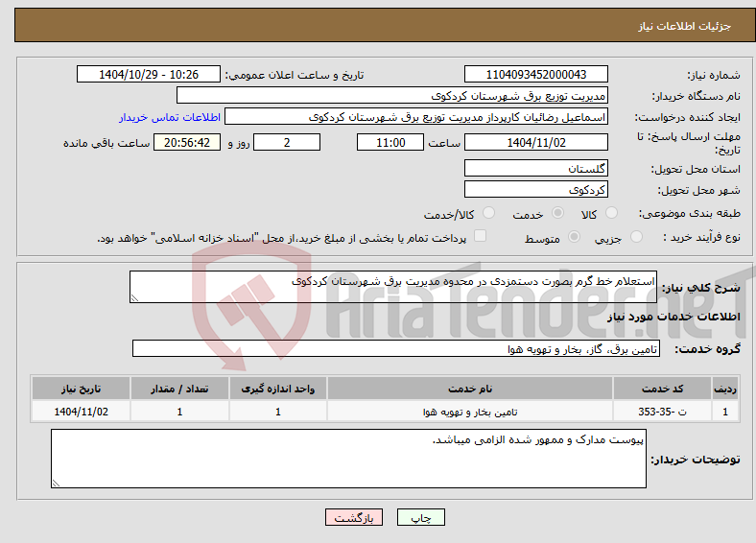Click the اطلاعات خدمات مورد نیاز heading
Viewport: 756px width, 543px height.
click(x=673, y=317)
